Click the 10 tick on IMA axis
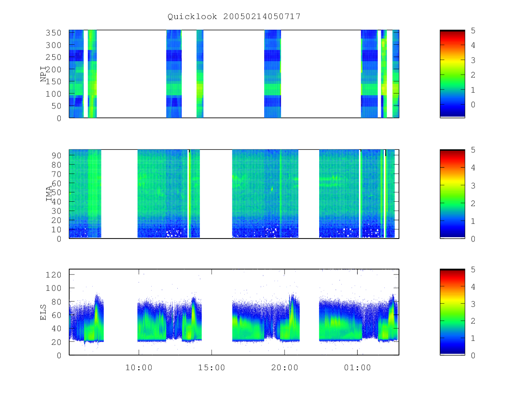The height and width of the screenshot is (399, 532). pyautogui.click(x=56, y=229)
